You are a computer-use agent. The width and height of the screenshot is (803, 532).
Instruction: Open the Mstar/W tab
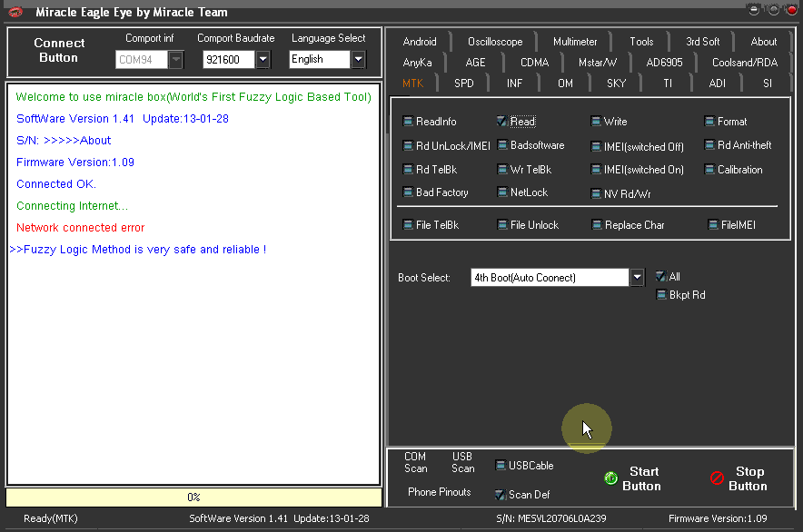[598, 63]
